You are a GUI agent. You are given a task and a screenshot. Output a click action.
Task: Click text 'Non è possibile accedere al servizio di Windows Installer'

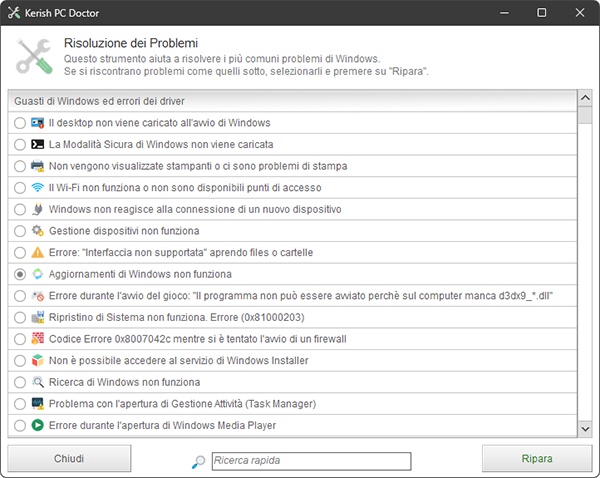click(x=179, y=361)
